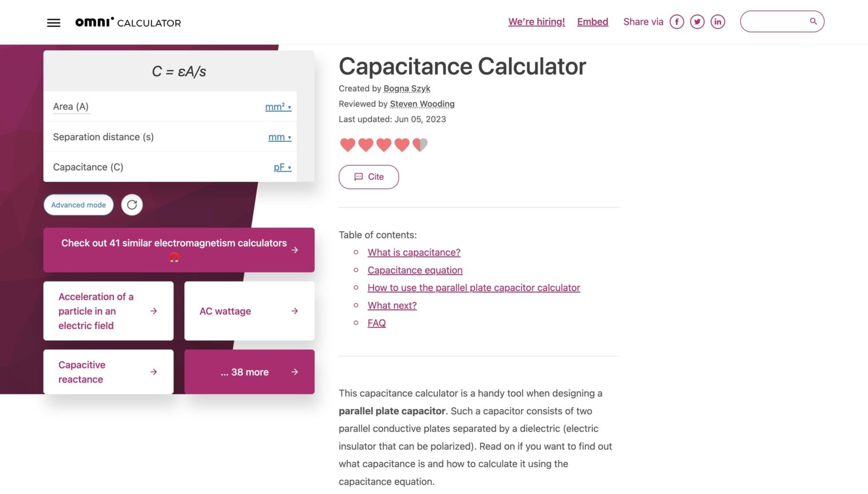Open the mm separation distance unit dropdown
Viewport: 868px width, 494px height.
click(279, 137)
